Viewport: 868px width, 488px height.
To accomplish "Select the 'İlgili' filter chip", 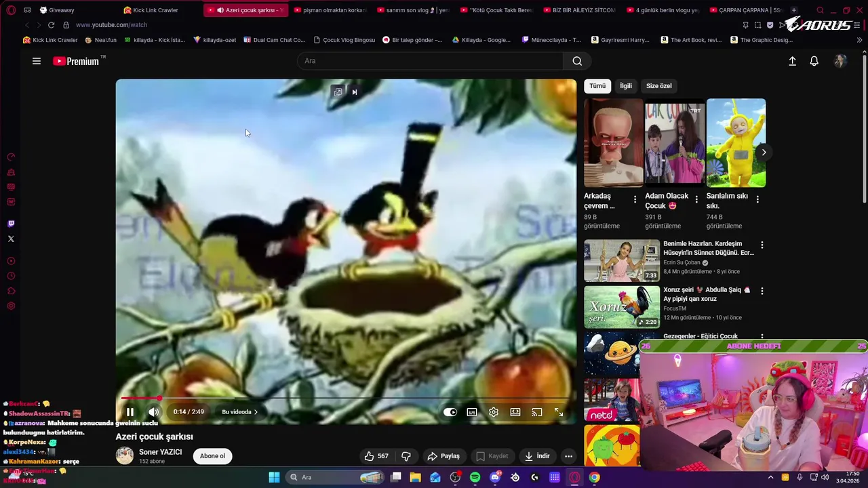I will coord(626,86).
